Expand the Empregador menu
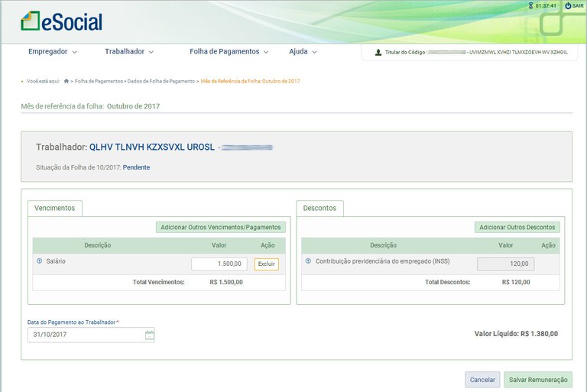The image size is (587, 392). (x=52, y=52)
